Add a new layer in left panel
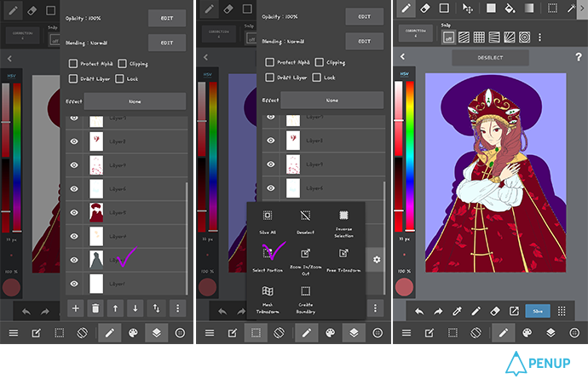The width and height of the screenshot is (588, 385). coord(75,308)
